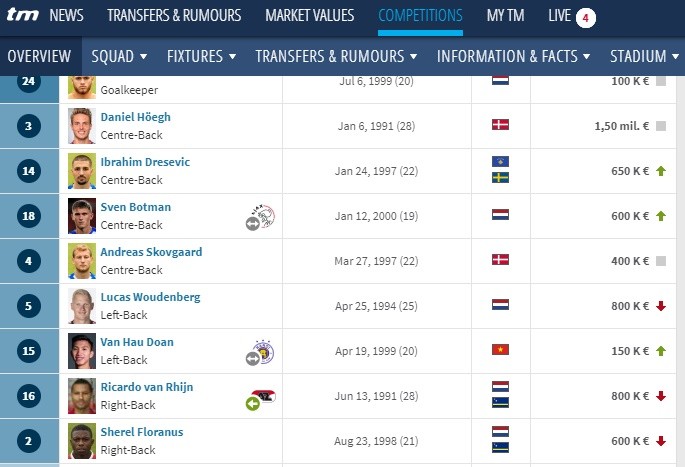Screen dimensions: 685x467
Task: Open Daniel Höegh's player profile link
Action: (135, 117)
